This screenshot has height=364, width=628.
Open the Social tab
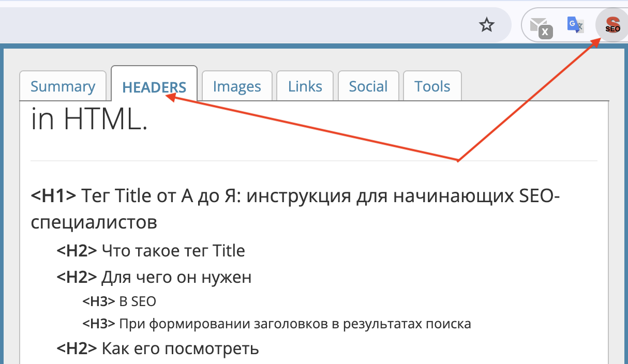coord(368,86)
